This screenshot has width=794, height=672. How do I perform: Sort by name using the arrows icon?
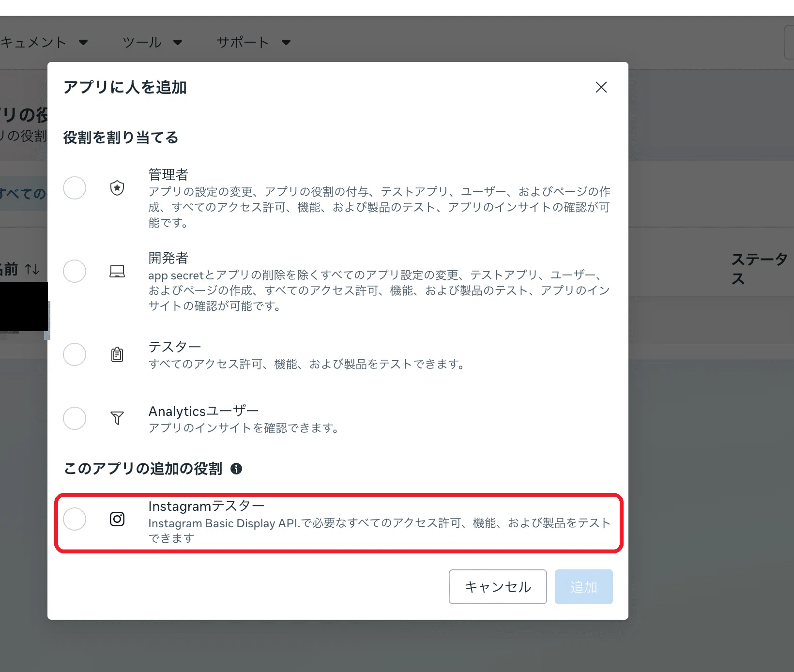(32, 269)
